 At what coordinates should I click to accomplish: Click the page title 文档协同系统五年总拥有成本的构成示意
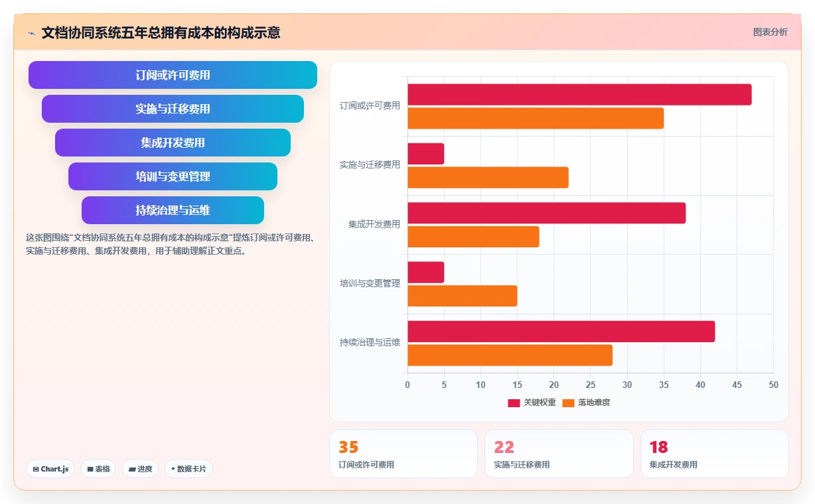pos(161,32)
